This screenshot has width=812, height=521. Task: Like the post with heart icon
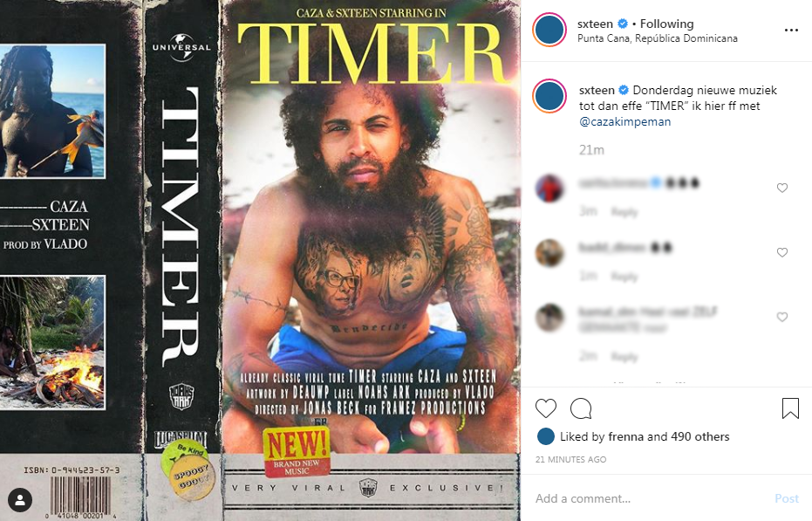point(546,408)
